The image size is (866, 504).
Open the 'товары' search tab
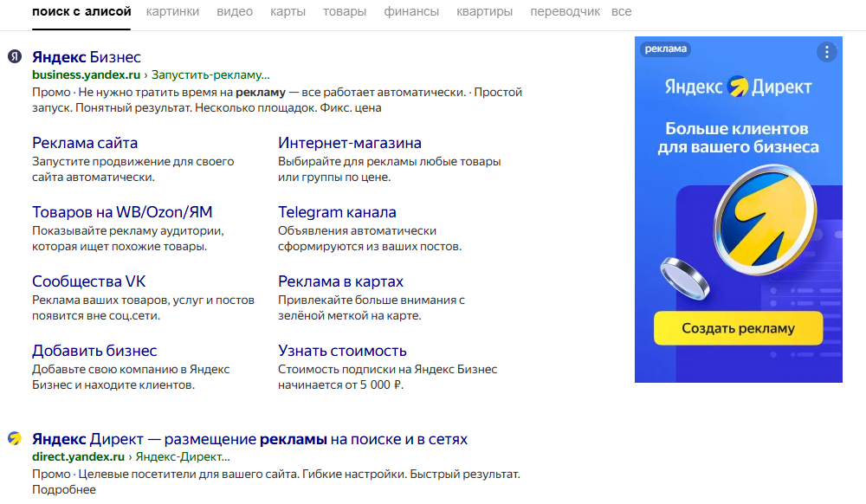click(x=345, y=11)
